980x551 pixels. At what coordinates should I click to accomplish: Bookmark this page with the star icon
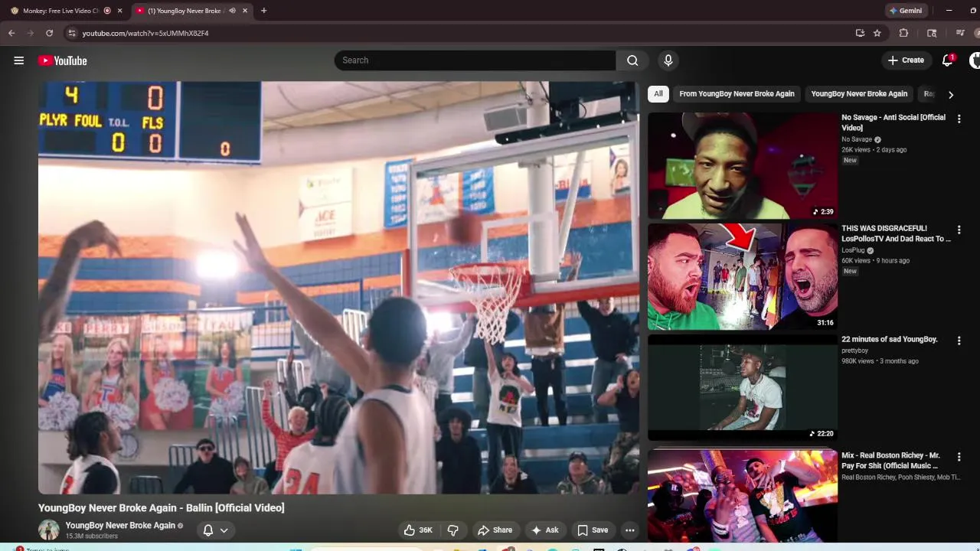(877, 33)
